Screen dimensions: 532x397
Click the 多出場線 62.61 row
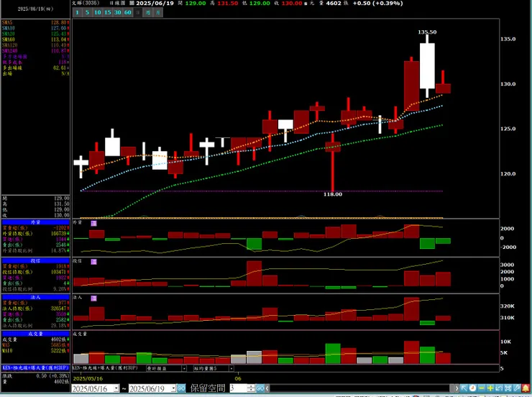(36, 68)
